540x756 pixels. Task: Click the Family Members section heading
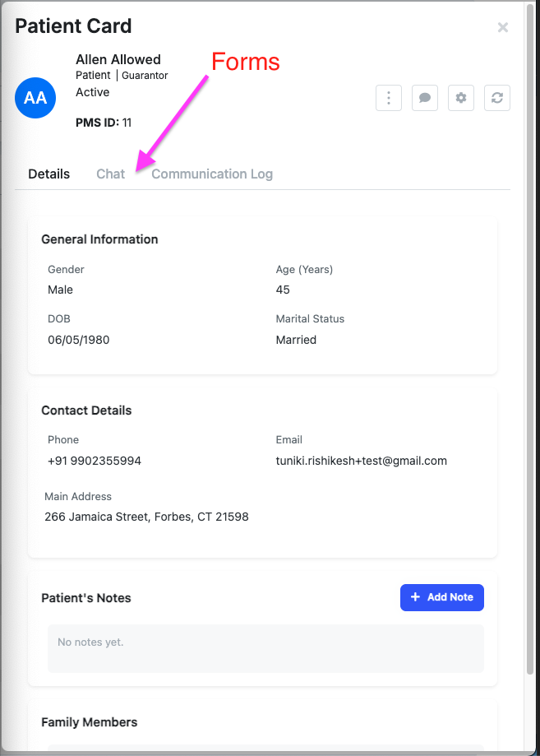[x=89, y=722]
